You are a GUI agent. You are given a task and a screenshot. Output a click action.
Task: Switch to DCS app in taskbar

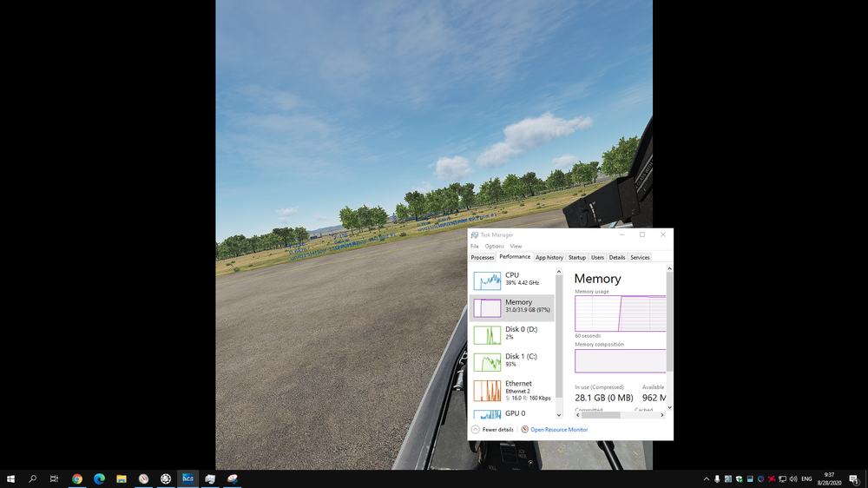coord(188,478)
